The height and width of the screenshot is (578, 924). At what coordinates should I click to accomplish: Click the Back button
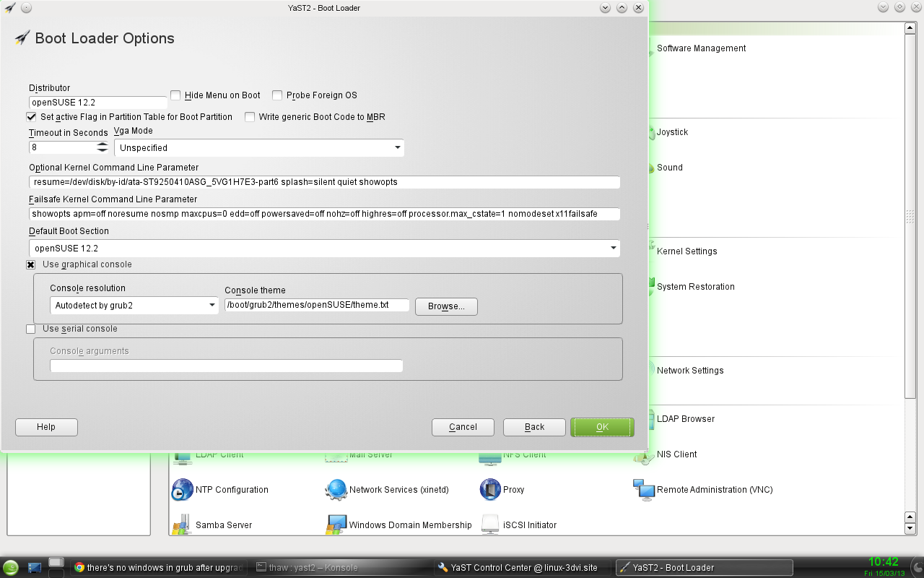534,427
